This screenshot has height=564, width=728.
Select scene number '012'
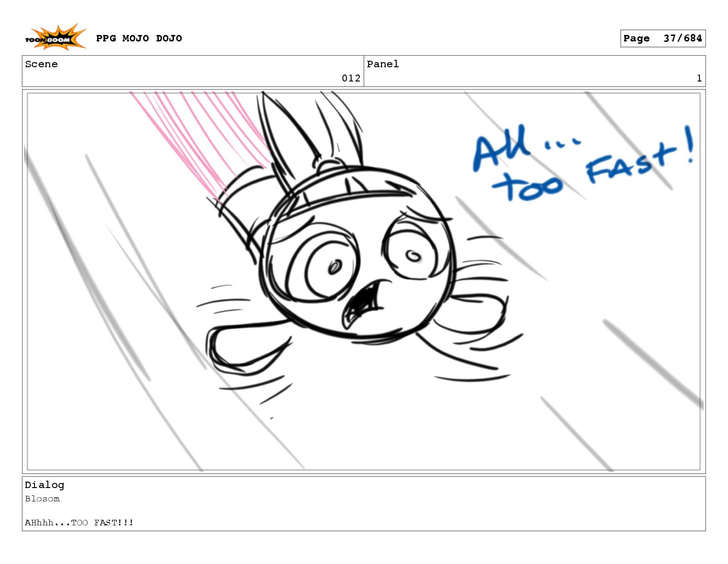point(351,78)
